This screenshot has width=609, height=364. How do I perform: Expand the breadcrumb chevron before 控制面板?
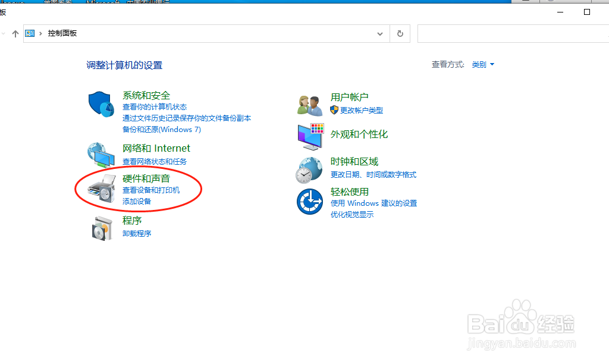(40, 33)
